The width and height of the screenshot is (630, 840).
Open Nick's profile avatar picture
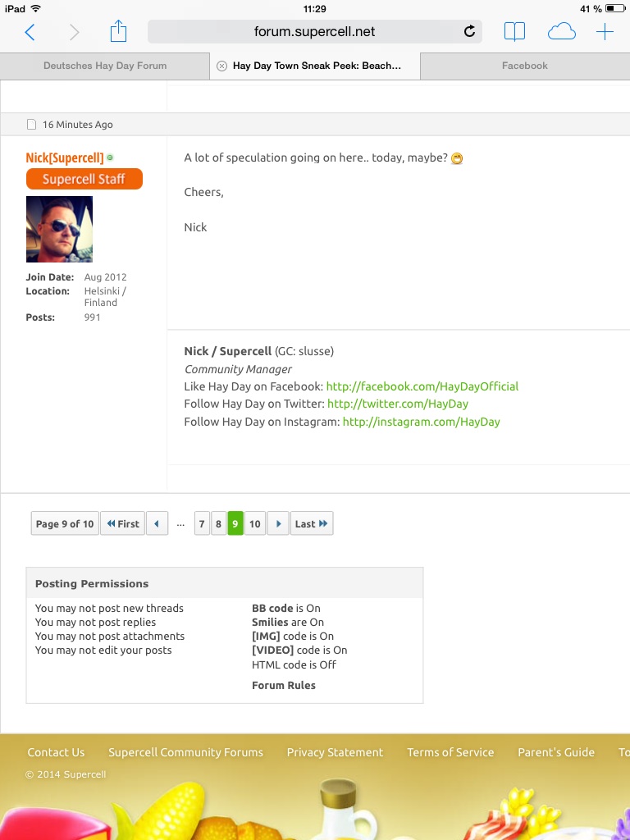[x=59, y=229]
